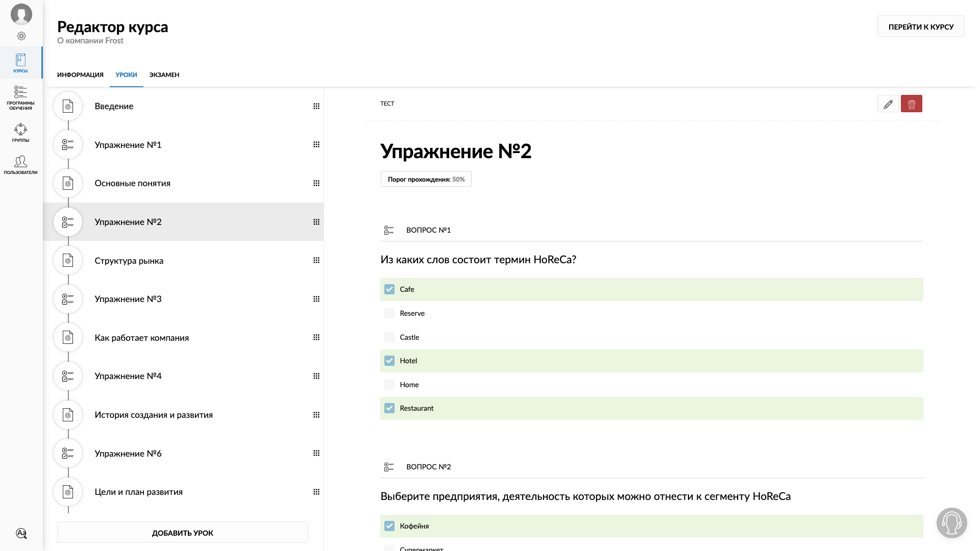
Task: Open Программы обучения in sidebar
Action: 21,97
